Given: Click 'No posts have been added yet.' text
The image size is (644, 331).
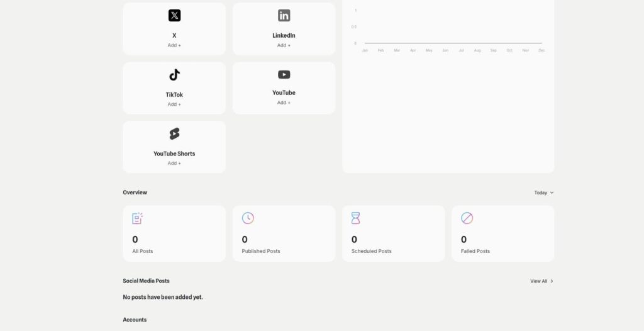Looking at the screenshot, I should pyautogui.click(x=163, y=297).
